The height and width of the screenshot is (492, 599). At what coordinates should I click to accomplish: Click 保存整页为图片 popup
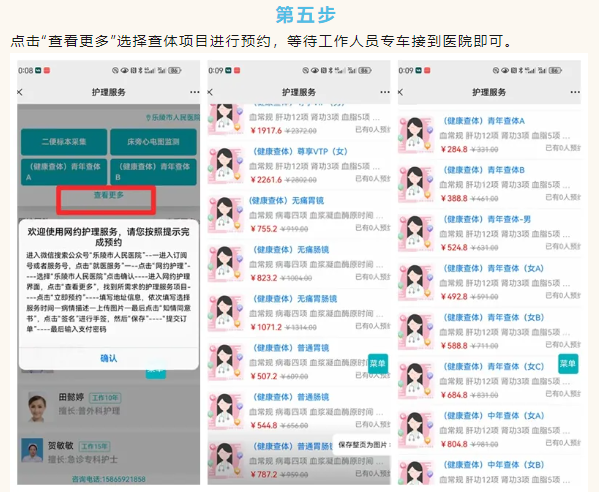pos(362,445)
